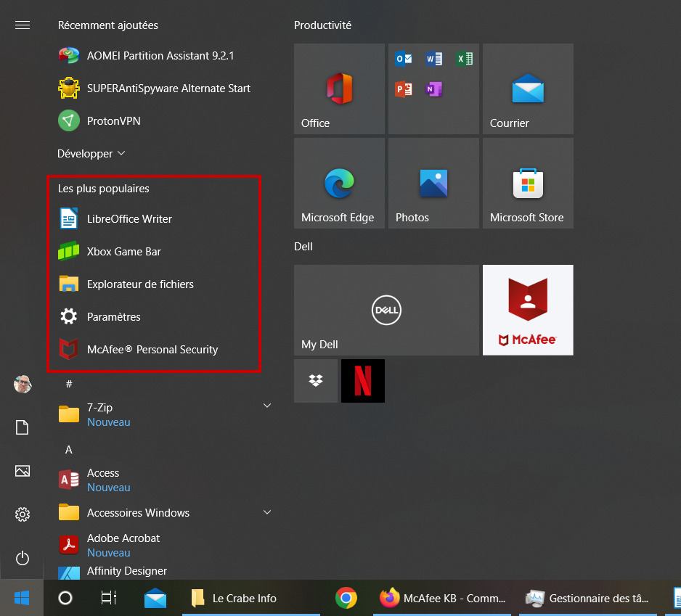Open Google Chrome on the taskbar
The image size is (681, 616).
point(346,598)
